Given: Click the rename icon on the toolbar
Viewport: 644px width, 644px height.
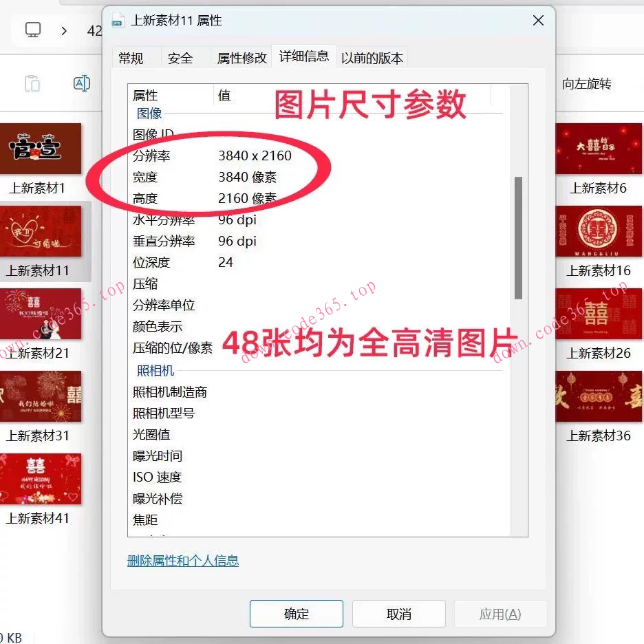Looking at the screenshot, I should click(82, 83).
